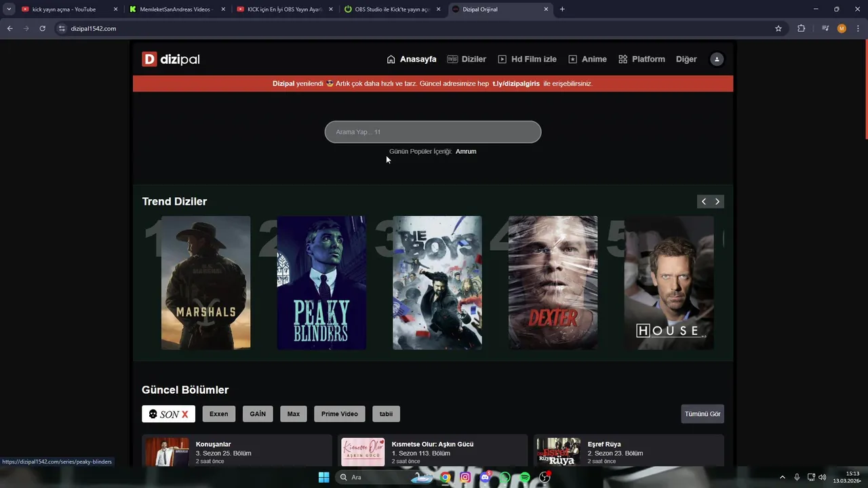Click the Tümünü Gör button
Screen dimensions: 868x488
point(703,413)
